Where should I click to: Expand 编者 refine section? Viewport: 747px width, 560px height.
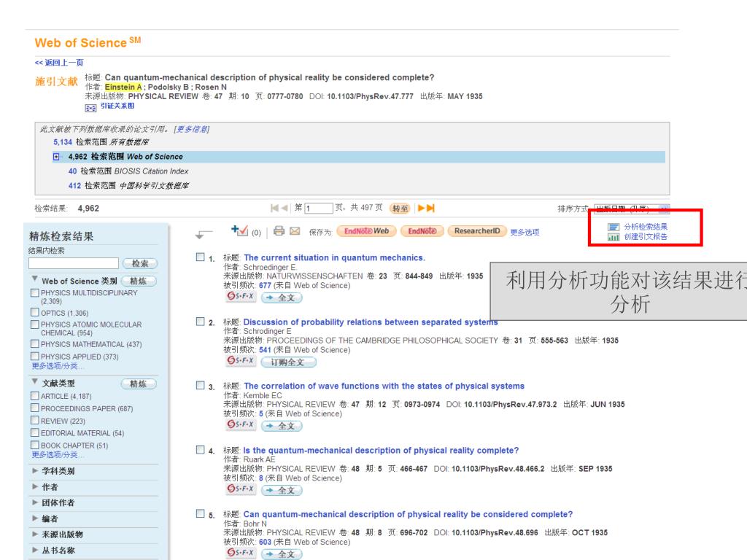click(x=35, y=518)
